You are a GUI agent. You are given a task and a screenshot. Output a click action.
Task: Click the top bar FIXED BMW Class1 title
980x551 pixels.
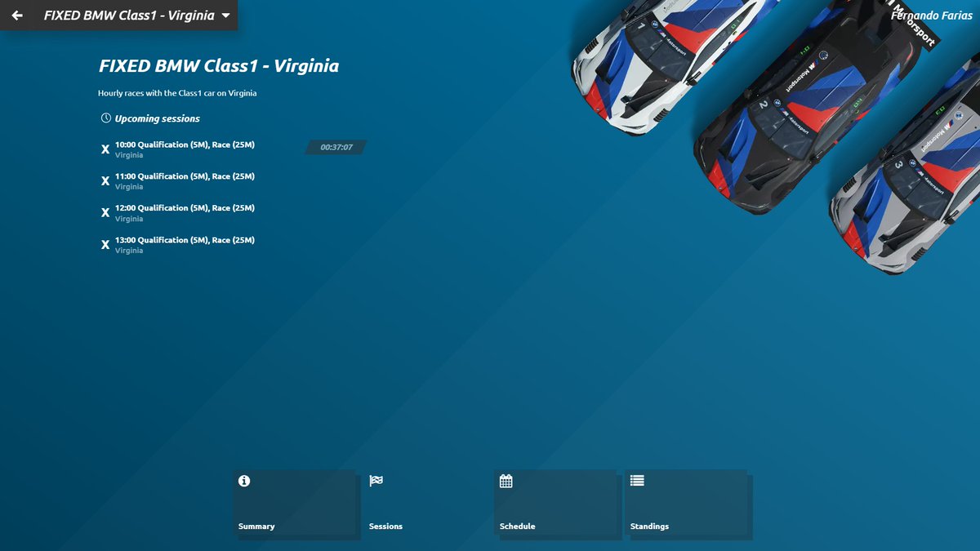click(x=129, y=16)
